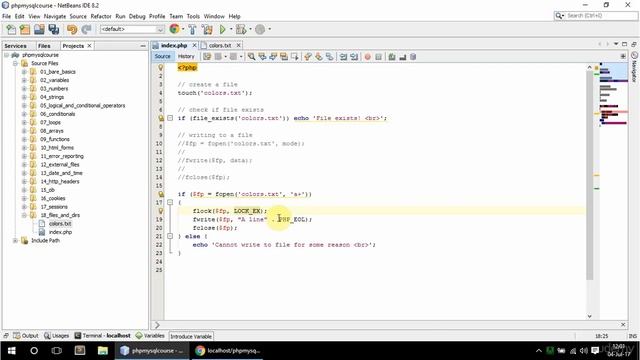Collapse code fold on line 17
The width and height of the screenshot is (640, 360).
(x=170, y=202)
